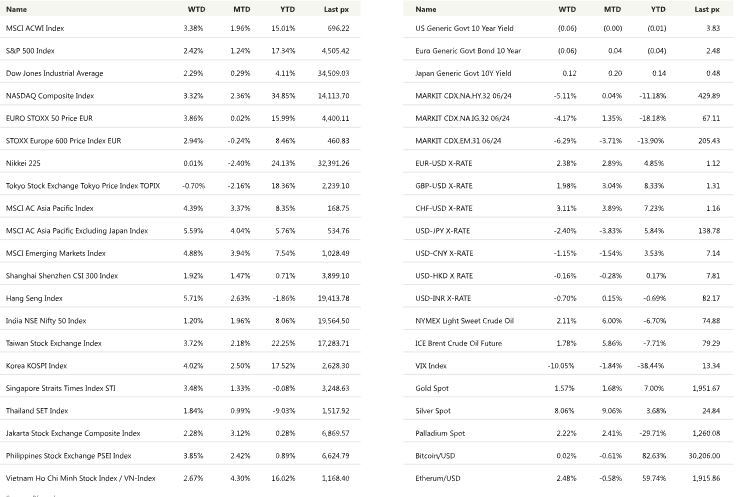This screenshot has width=749, height=497.
Task: Click the Etherum/USD row name
Action: click(x=440, y=478)
